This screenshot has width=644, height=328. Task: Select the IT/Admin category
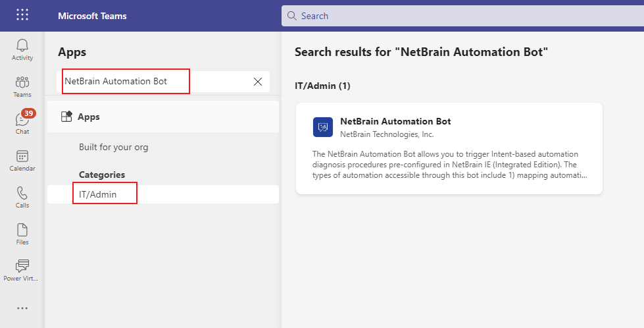point(97,194)
